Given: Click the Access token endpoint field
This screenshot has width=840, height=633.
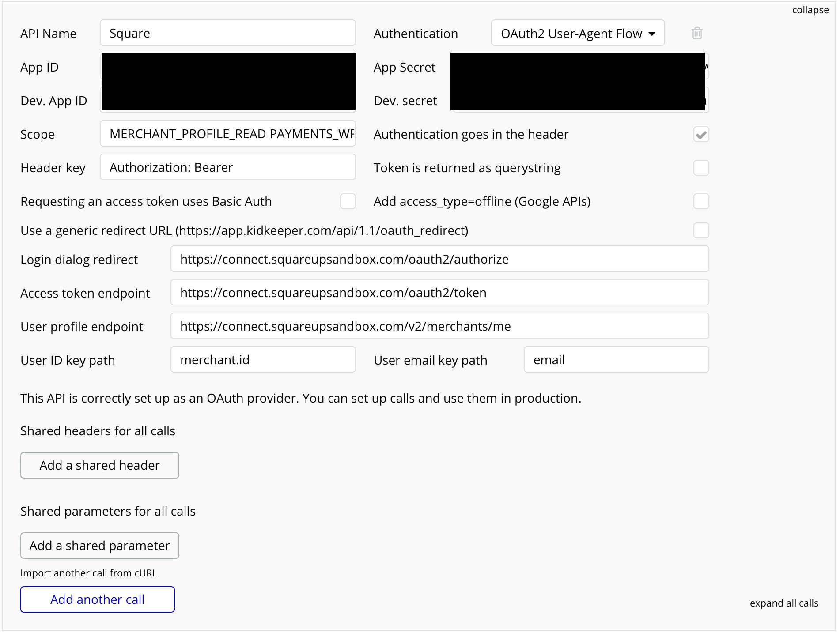Looking at the screenshot, I should (439, 293).
